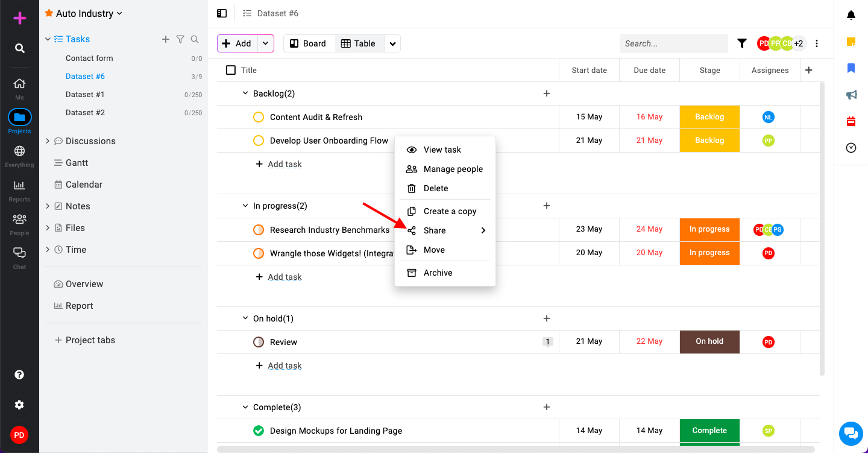
Task: Open Reports chart icon
Action: click(x=19, y=185)
